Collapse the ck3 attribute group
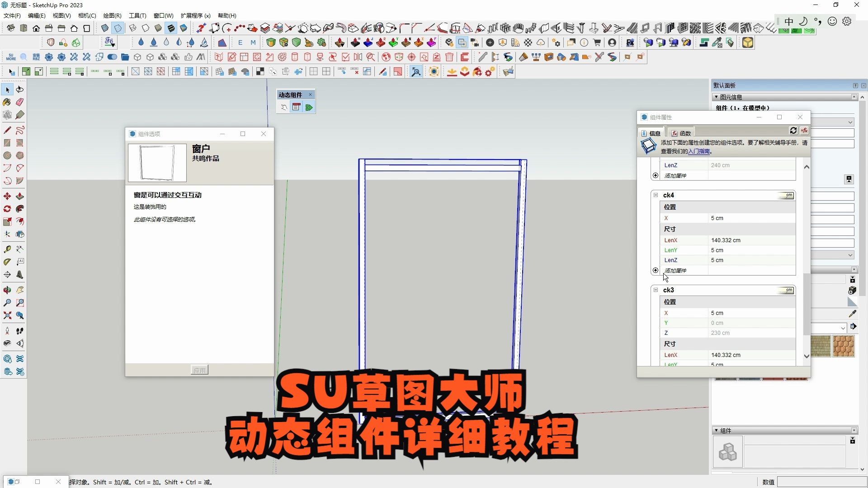Image resolution: width=868 pixels, height=488 pixels. (x=656, y=290)
